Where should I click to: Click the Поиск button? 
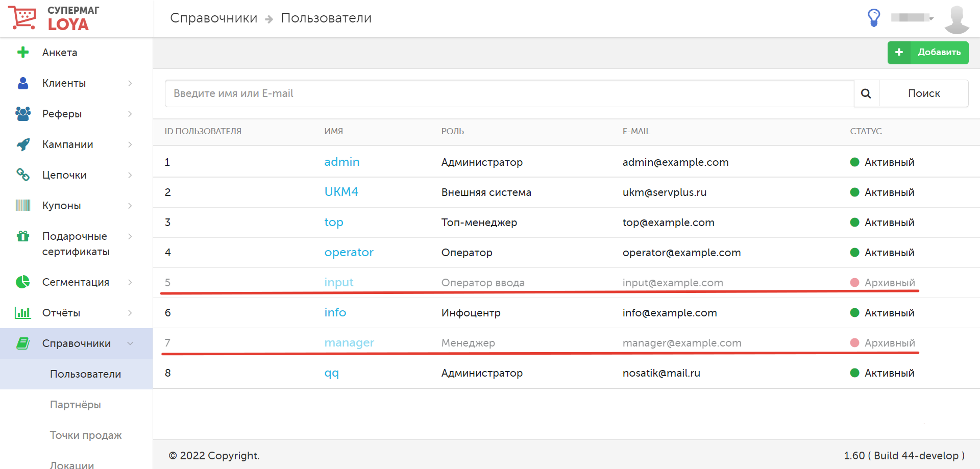pos(924,93)
